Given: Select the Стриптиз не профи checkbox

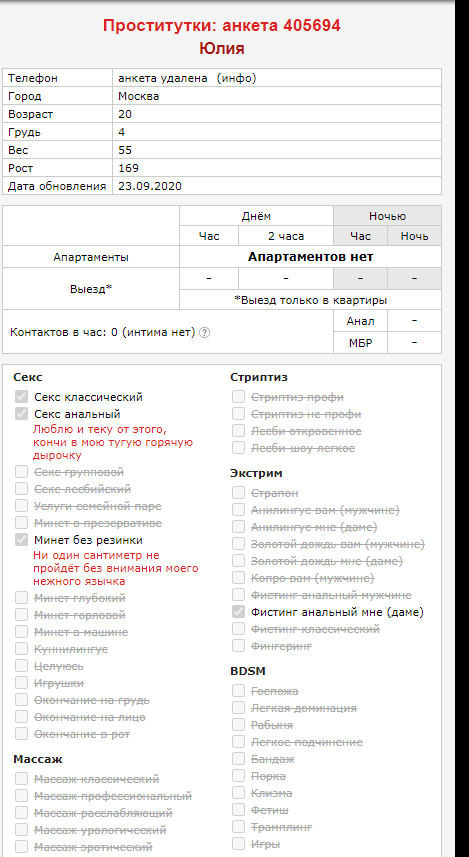Looking at the screenshot, I should (x=238, y=414).
